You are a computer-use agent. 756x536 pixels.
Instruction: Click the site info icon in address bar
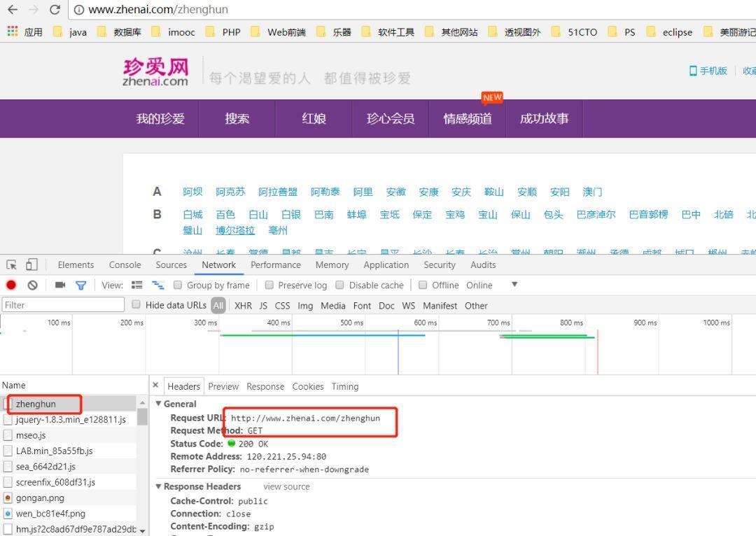(x=79, y=10)
